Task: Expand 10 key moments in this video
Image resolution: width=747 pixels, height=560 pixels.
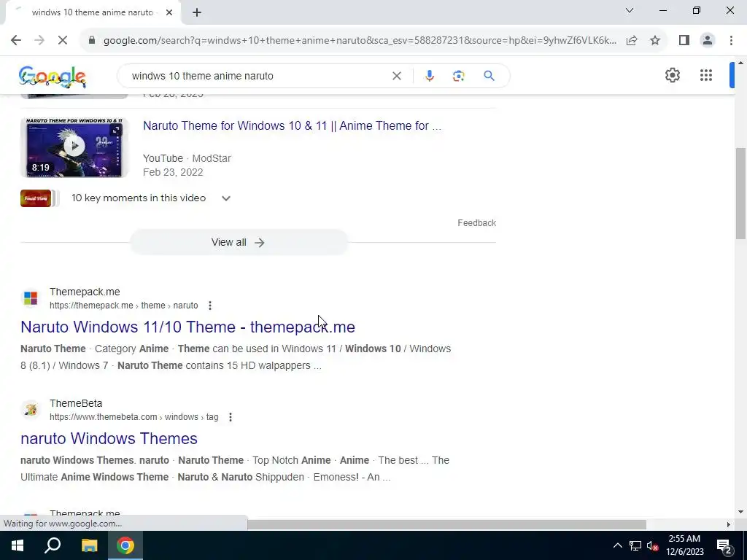Action: 226,198
